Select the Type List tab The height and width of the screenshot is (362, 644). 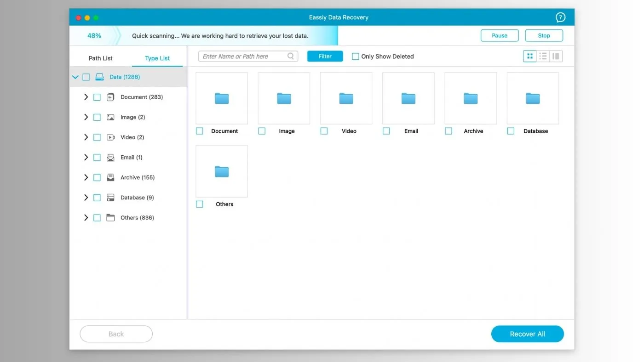pos(157,58)
